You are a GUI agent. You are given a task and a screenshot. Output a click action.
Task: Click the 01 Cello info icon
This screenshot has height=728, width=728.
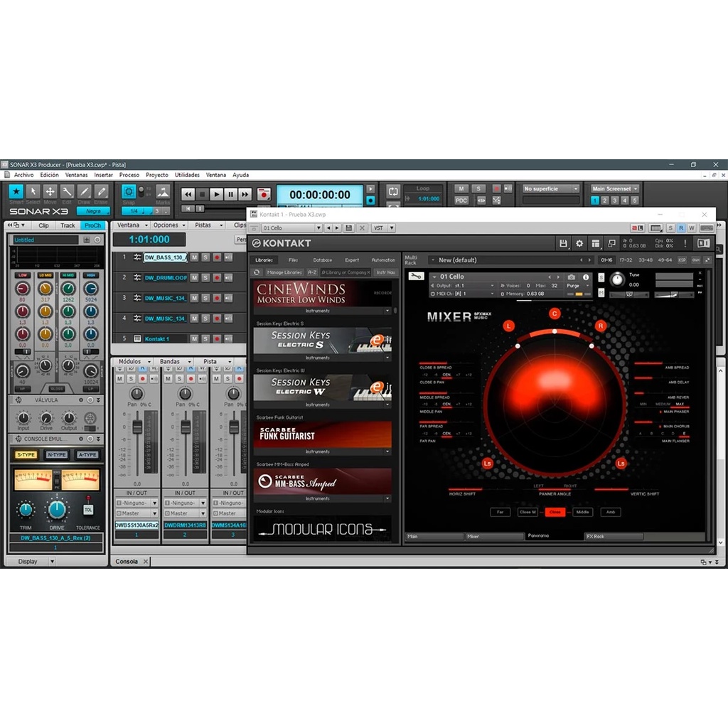[x=586, y=277]
